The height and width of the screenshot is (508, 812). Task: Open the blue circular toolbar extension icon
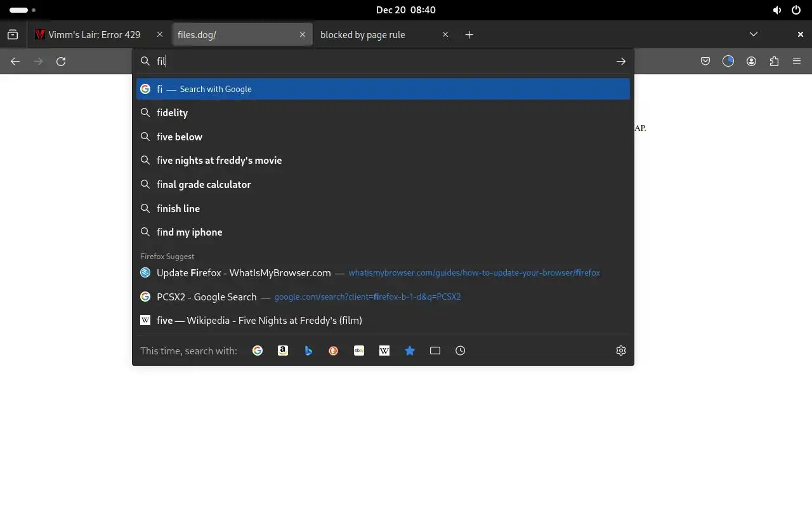(x=728, y=62)
